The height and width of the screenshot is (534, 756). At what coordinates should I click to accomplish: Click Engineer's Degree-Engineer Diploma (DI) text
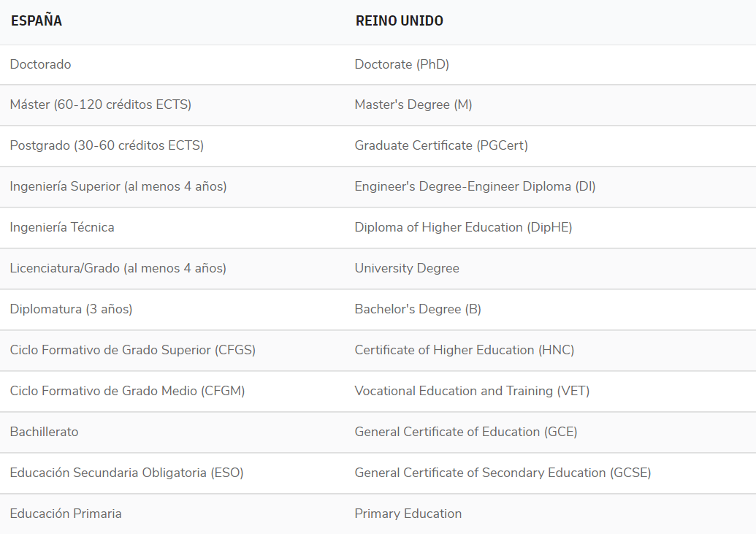(475, 187)
